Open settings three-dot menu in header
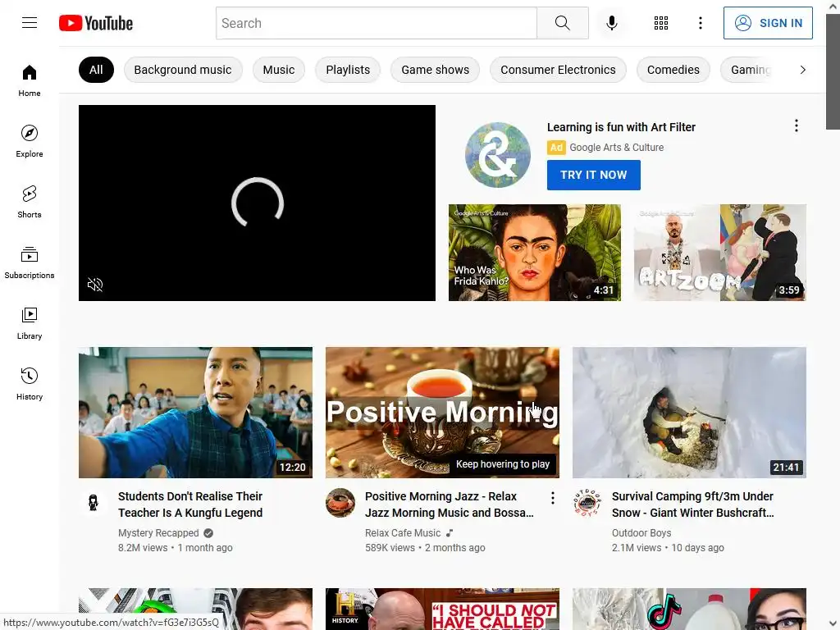840x630 pixels. pos(701,23)
